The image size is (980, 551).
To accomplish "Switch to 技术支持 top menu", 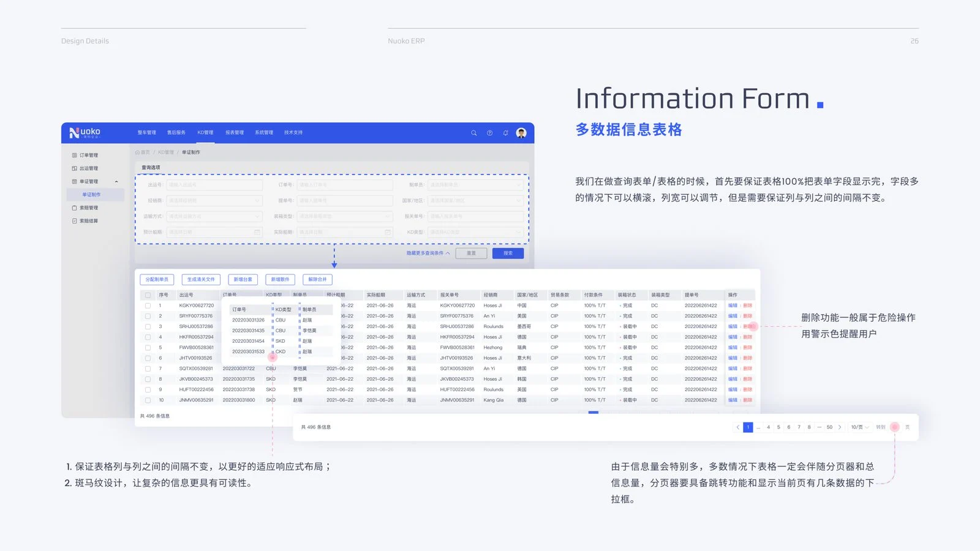I will click(293, 133).
